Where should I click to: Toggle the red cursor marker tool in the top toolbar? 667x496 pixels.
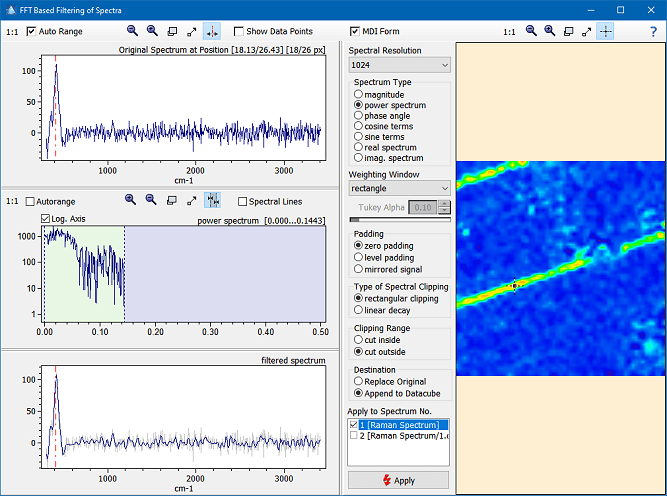[x=212, y=31]
